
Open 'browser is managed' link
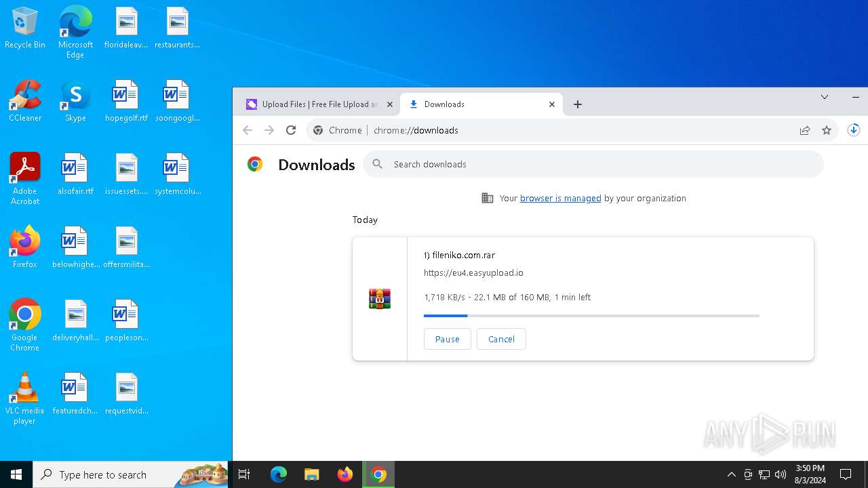560,199
